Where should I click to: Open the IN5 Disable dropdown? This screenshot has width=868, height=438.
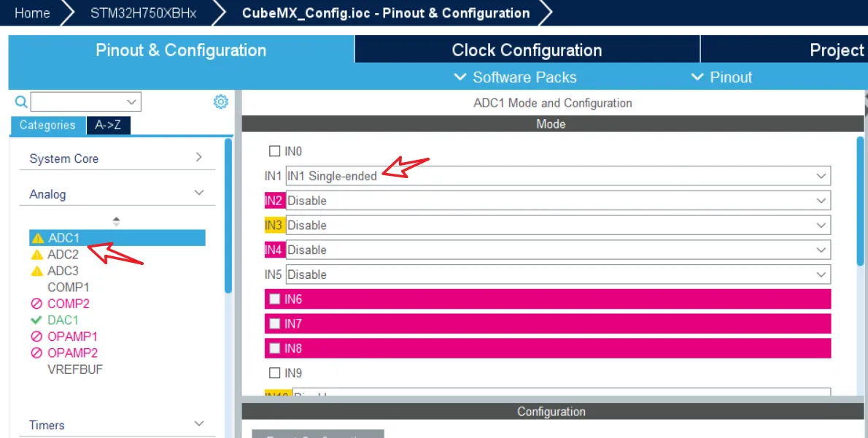coord(558,274)
